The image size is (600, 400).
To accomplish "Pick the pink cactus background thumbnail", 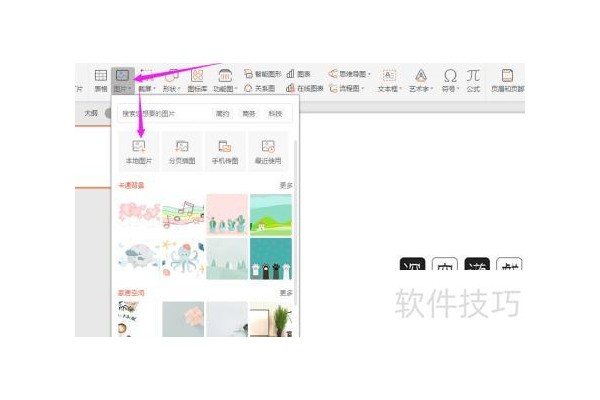I will (x=227, y=215).
